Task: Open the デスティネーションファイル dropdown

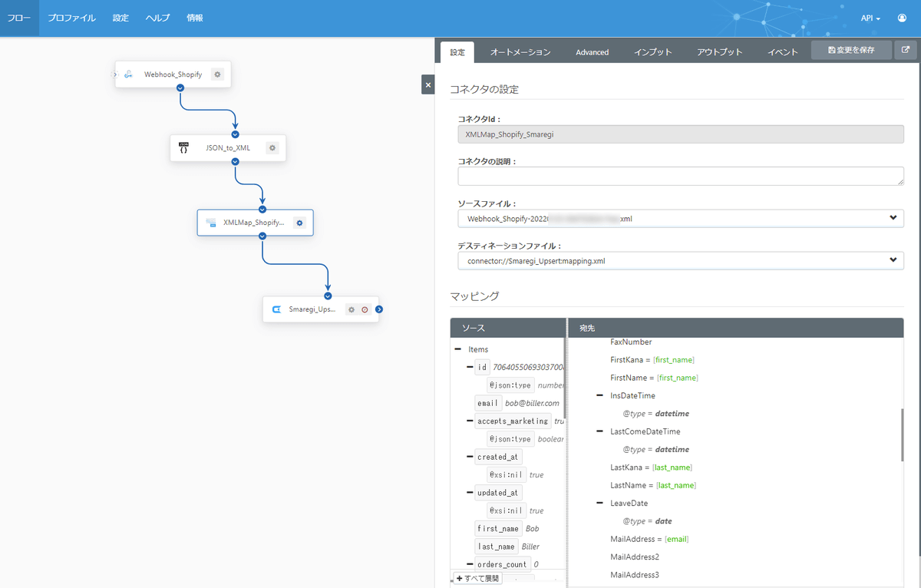Action: 681,260
